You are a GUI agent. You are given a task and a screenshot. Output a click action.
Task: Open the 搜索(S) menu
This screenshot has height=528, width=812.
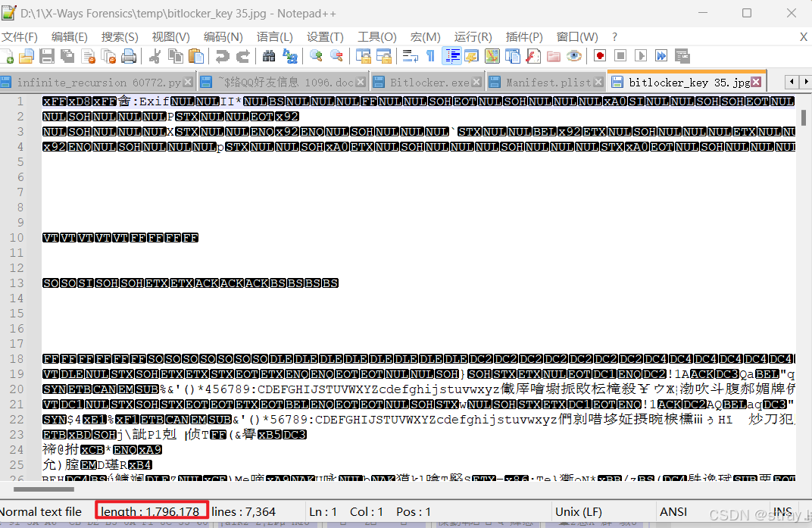click(120, 37)
